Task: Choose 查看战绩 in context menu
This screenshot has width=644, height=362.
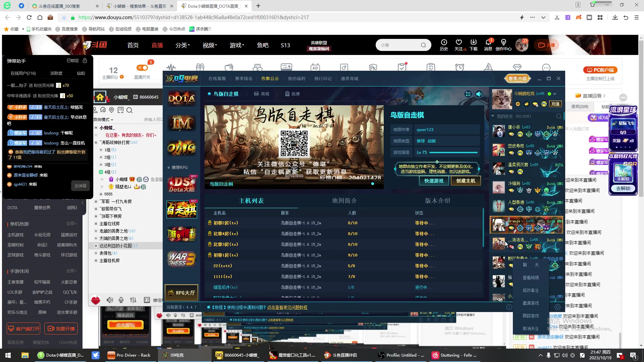Action: click(531, 278)
